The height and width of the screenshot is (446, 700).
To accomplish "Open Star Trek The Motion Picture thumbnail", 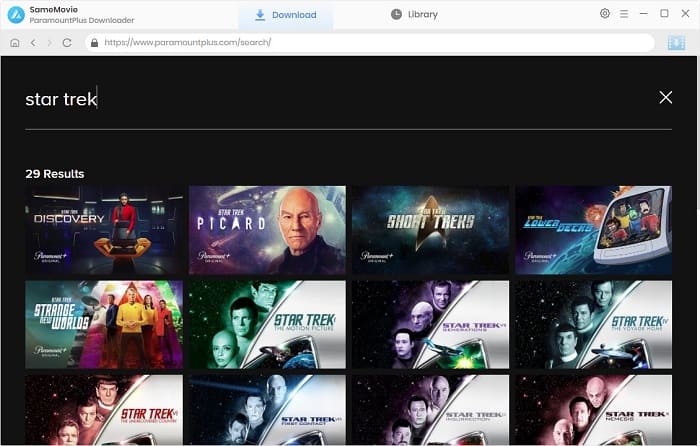I will [x=267, y=325].
